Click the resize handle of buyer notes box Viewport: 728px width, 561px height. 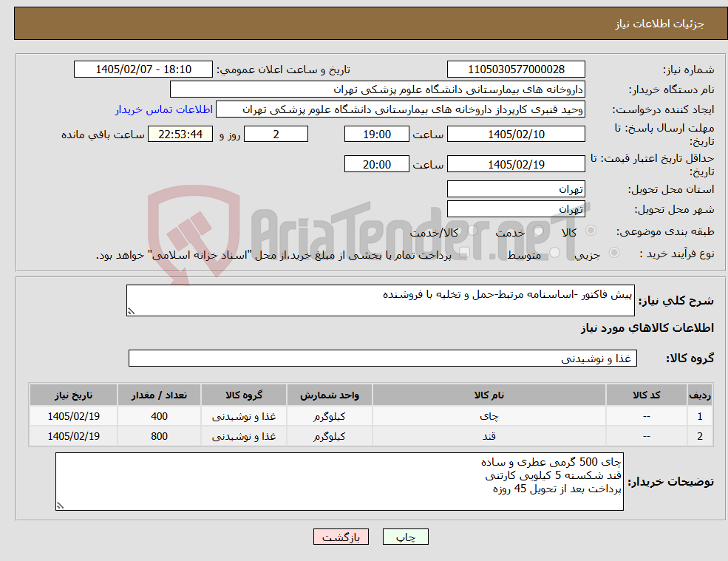(60, 506)
